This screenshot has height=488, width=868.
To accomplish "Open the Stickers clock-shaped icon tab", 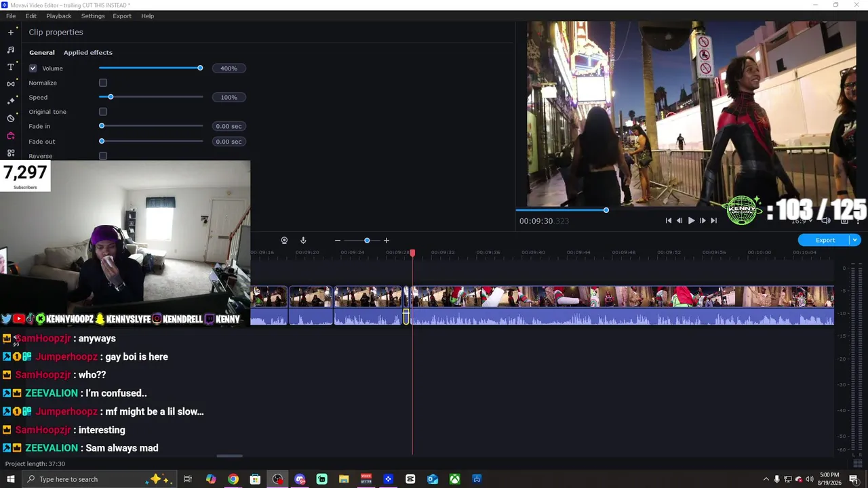I will click(x=11, y=119).
